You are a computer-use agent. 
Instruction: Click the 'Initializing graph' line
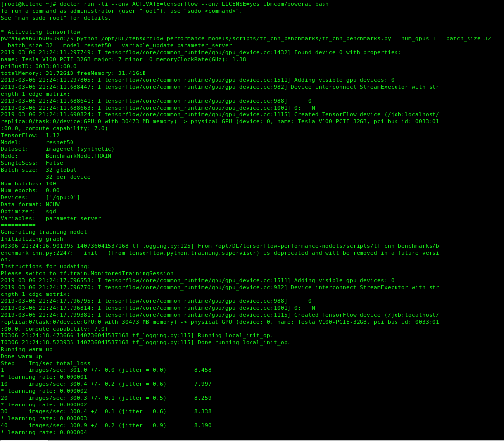click(32, 239)
